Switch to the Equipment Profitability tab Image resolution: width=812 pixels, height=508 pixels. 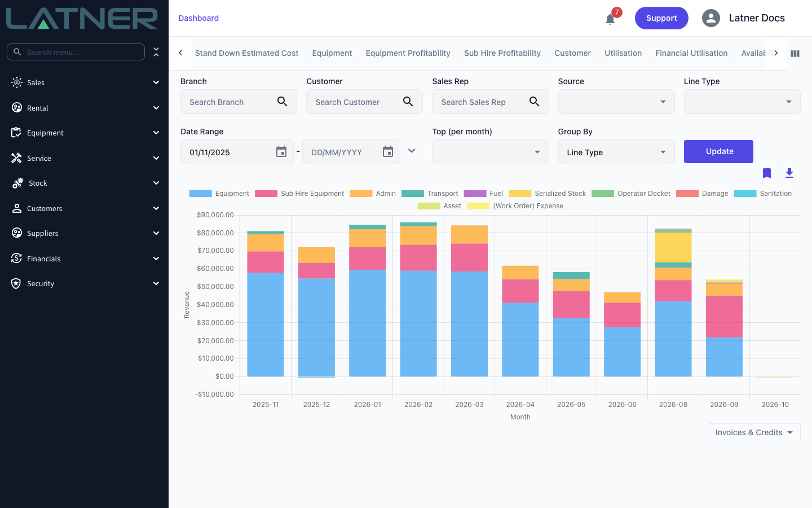408,53
